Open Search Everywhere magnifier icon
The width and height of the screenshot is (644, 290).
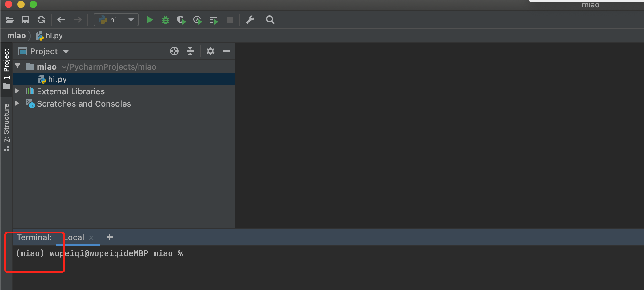click(270, 20)
